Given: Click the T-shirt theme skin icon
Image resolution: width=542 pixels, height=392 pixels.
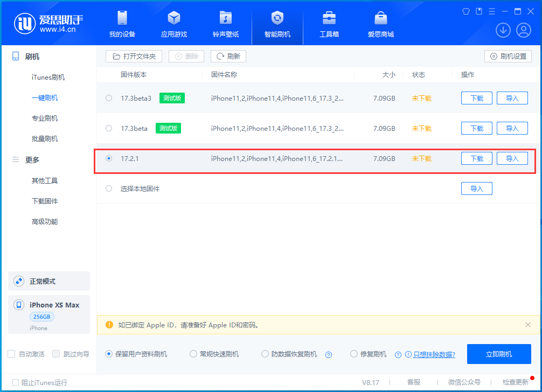Looking at the screenshot, I should pyautogui.click(x=465, y=11).
